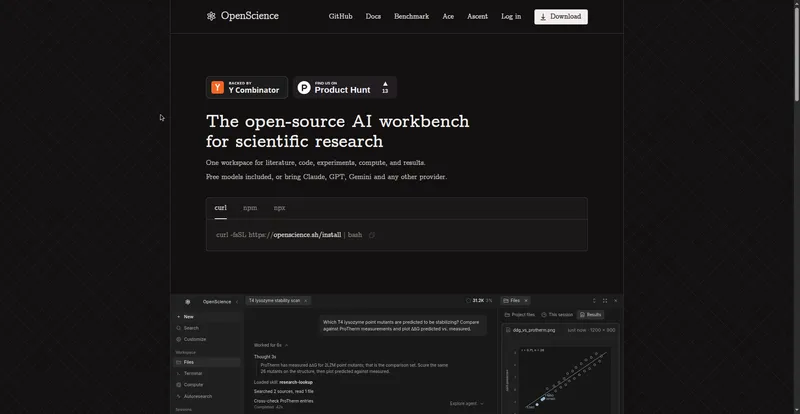800x414 pixels.
Task: Click the Product Hunt upvote triangle
Action: [x=385, y=84]
